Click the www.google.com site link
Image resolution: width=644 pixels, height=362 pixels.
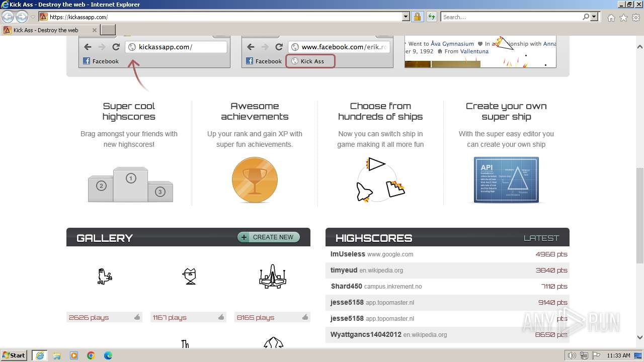(x=390, y=254)
